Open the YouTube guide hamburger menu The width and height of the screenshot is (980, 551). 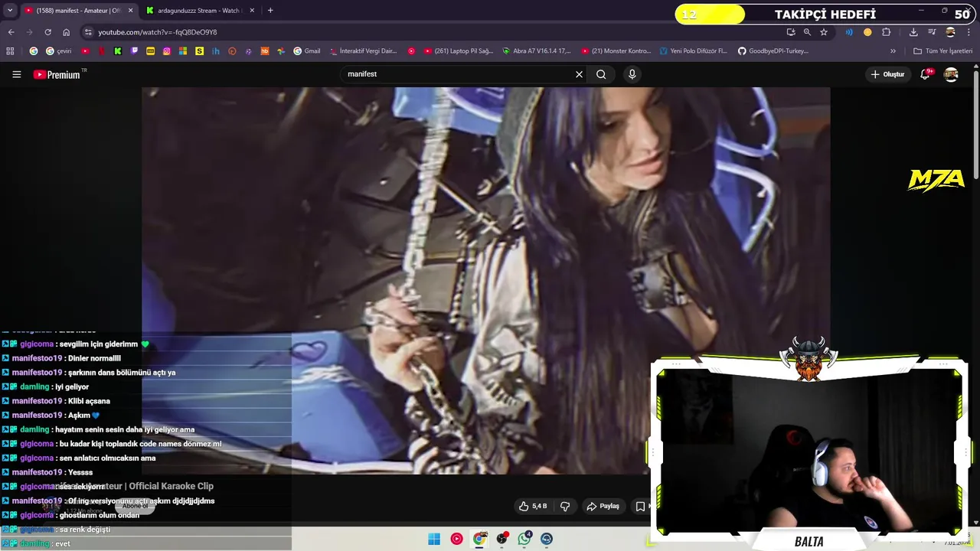16,74
